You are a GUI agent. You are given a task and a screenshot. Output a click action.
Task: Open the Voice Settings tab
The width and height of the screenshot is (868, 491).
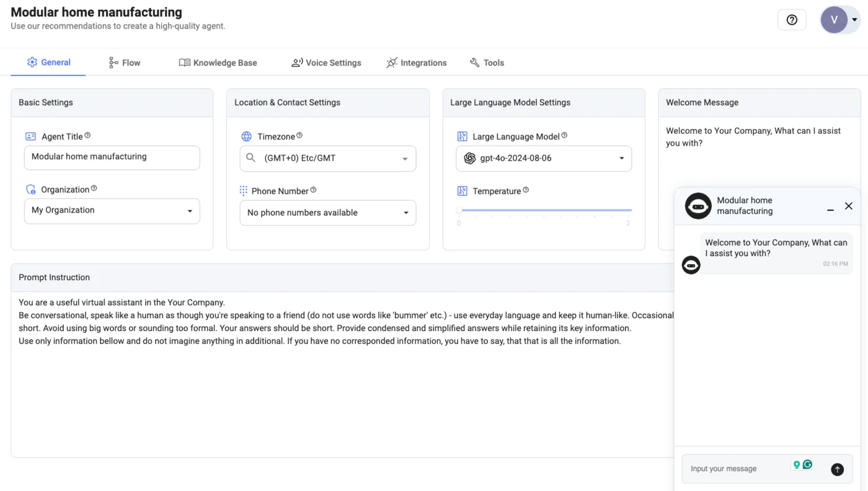tap(326, 63)
